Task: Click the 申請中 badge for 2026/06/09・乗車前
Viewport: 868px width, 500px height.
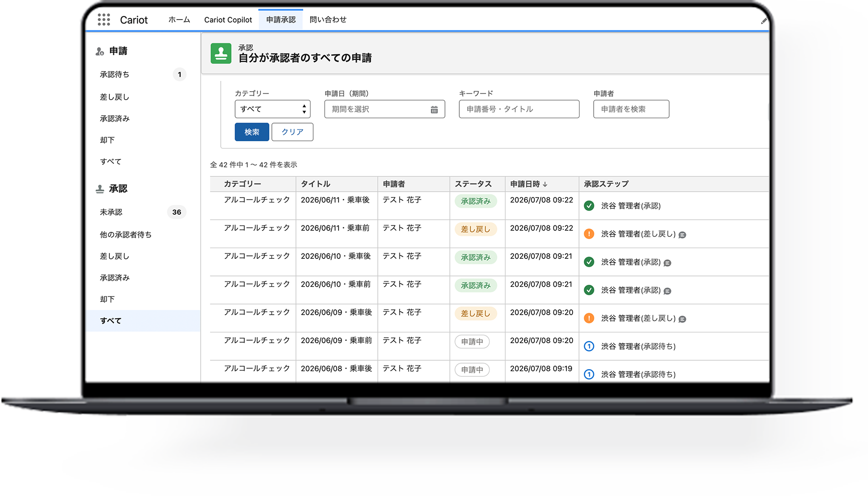Action: click(x=472, y=342)
